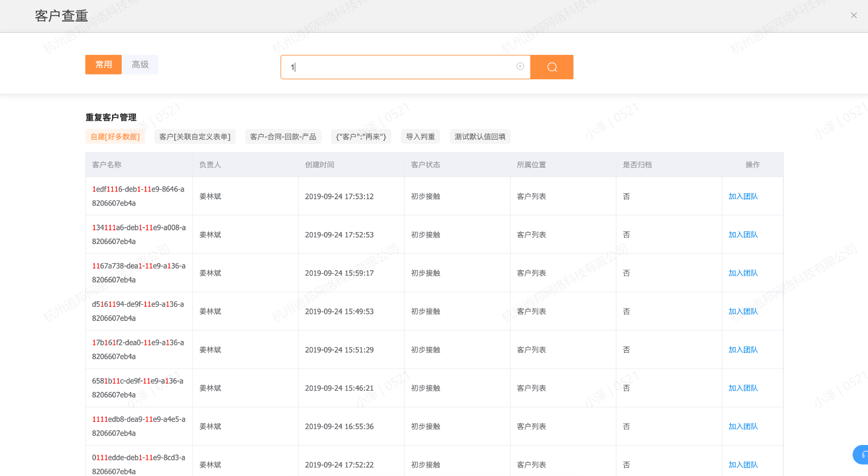Screen dimensions: 868x476
Task: Click creation time 2019-09-24 15:51:29
Action: [x=339, y=350]
